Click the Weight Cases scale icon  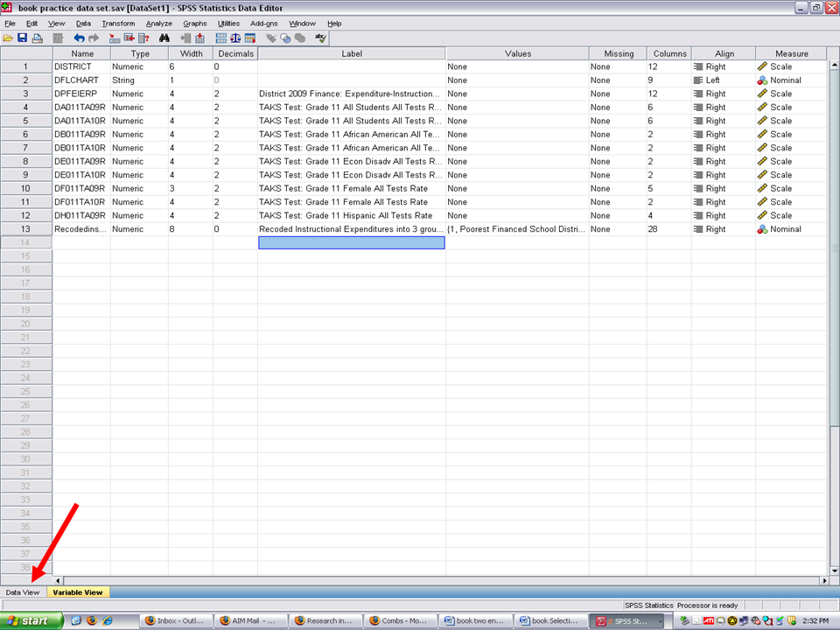pyautogui.click(x=235, y=38)
